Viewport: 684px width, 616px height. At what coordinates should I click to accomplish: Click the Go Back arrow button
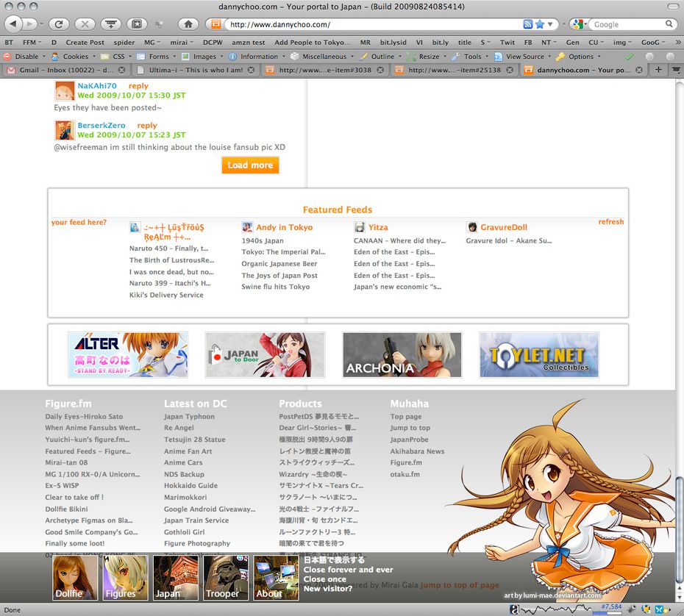coord(13,24)
